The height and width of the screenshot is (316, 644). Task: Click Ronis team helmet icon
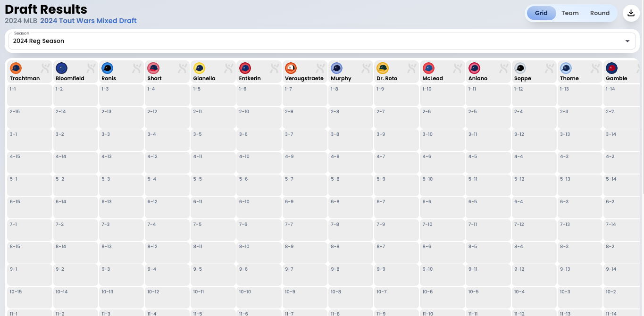107,68
